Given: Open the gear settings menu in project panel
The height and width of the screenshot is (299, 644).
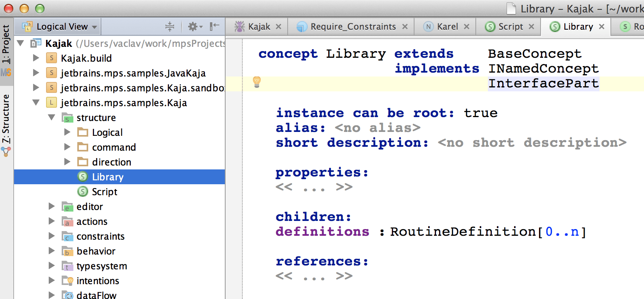Looking at the screenshot, I should click(x=195, y=27).
